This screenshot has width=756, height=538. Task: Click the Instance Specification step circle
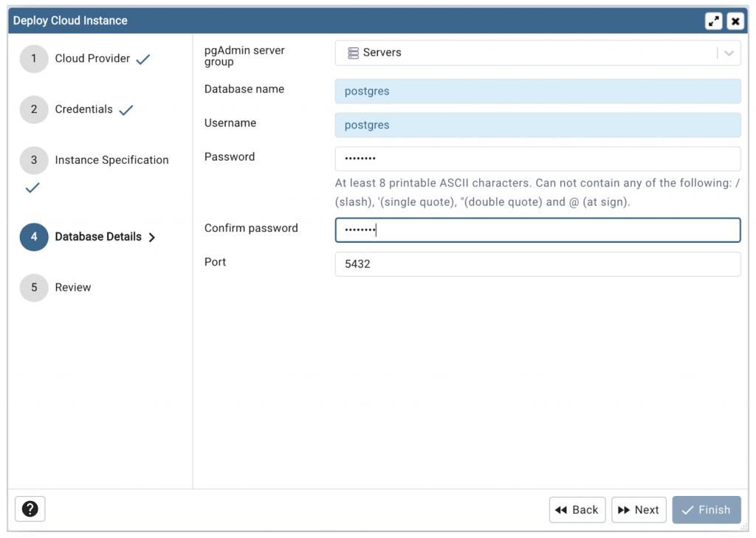pos(33,160)
